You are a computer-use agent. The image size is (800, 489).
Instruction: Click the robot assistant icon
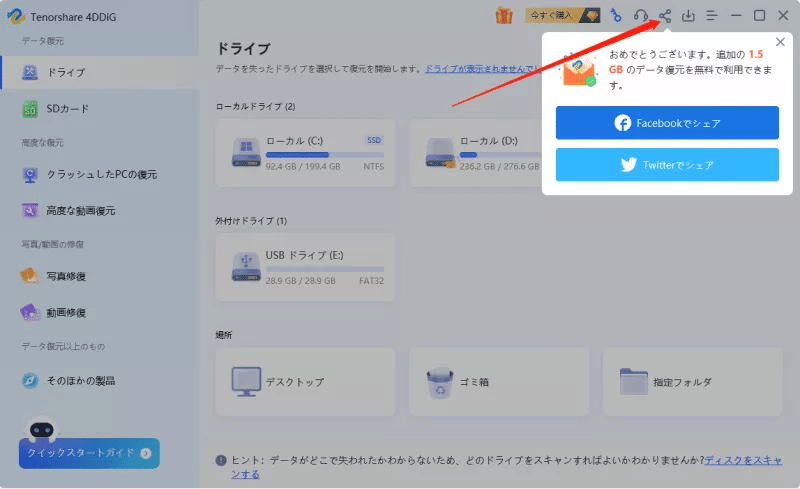point(41,428)
